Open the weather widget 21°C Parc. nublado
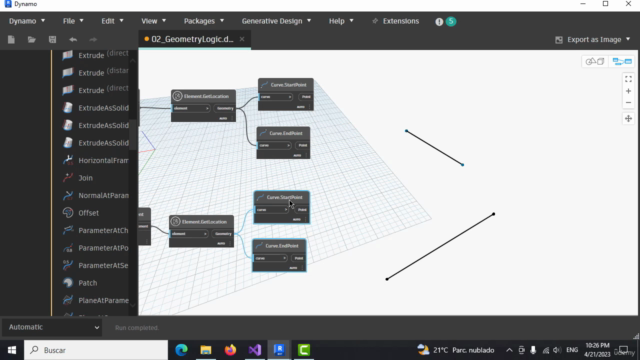Viewport: 640px width, 360px height. (x=456, y=350)
